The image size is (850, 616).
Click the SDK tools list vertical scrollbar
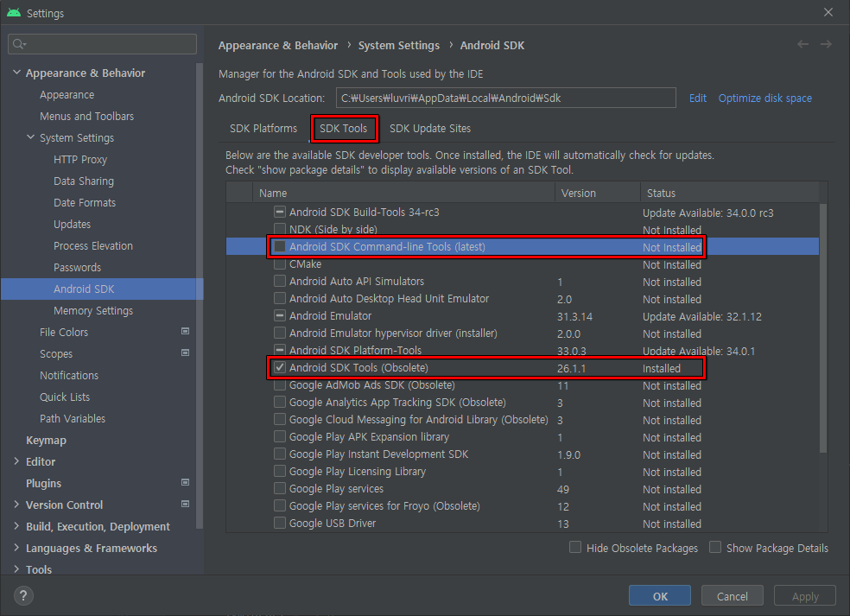pyautogui.click(x=823, y=328)
